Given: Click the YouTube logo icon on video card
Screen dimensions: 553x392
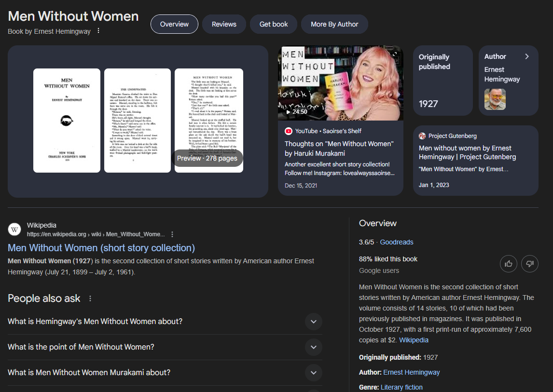Looking at the screenshot, I should [x=289, y=131].
